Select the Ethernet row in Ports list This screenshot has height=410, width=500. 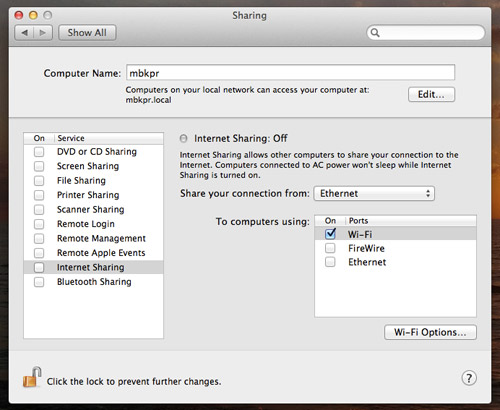395,262
